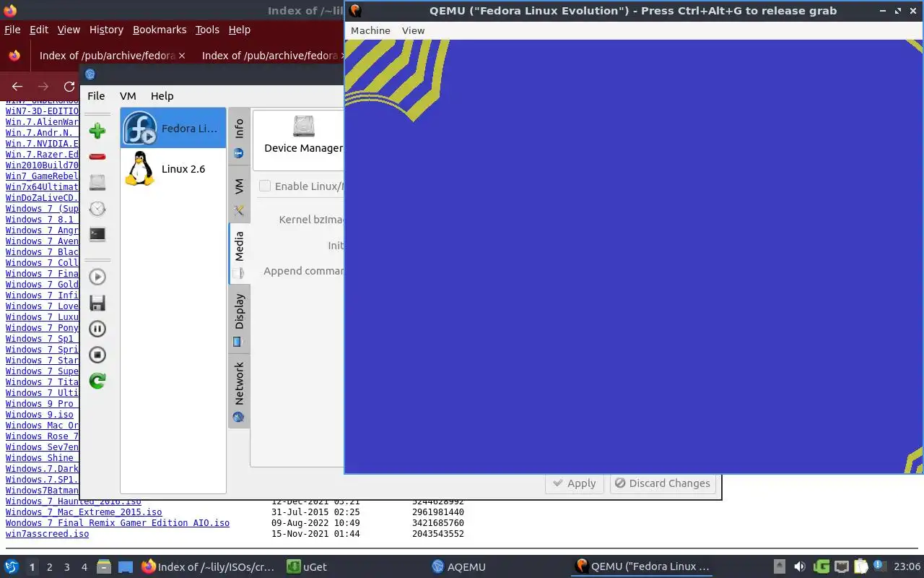Stop the VM with the stop icon
This screenshot has height=578, width=924.
[x=97, y=355]
